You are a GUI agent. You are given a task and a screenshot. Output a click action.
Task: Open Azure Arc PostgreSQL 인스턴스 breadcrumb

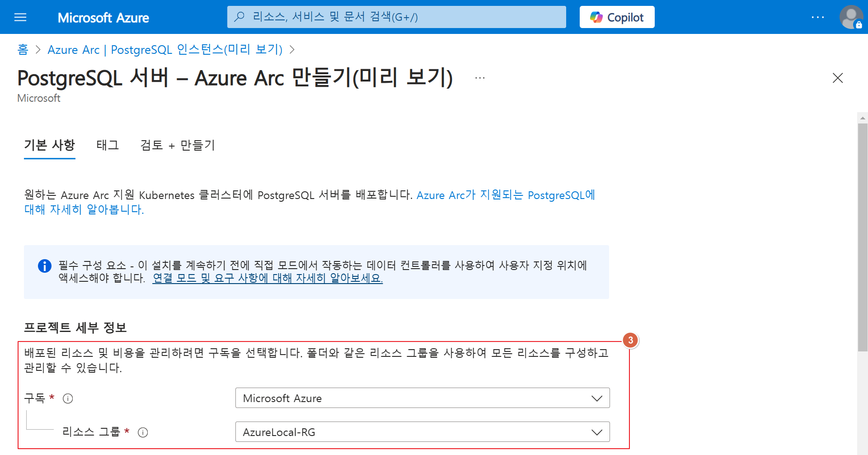tap(165, 49)
